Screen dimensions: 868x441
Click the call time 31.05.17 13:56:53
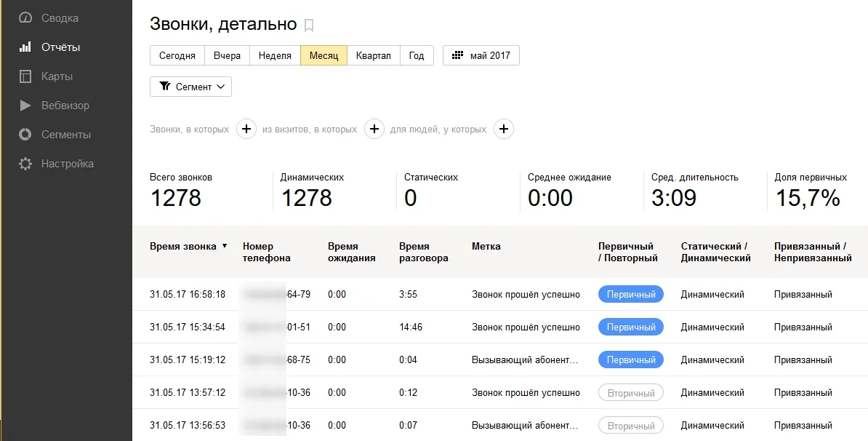point(188,426)
